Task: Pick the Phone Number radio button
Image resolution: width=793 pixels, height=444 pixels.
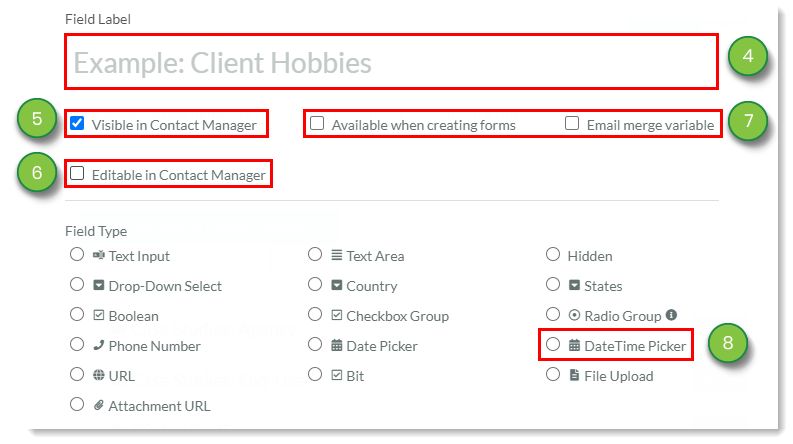Action: pos(77,344)
